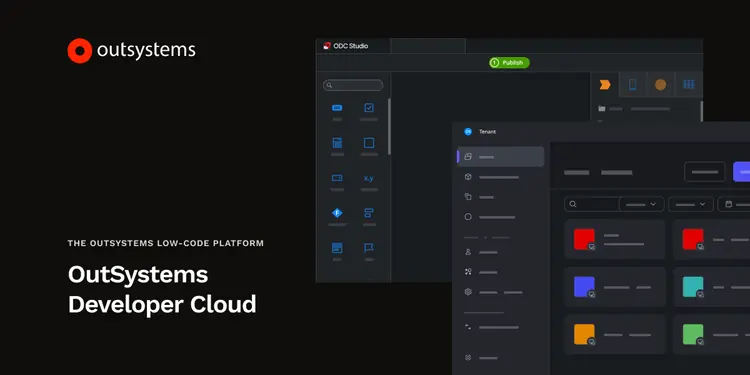Image resolution: width=750 pixels, height=375 pixels.
Task: Click the Tenant label in portal header
Action: click(x=487, y=132)
